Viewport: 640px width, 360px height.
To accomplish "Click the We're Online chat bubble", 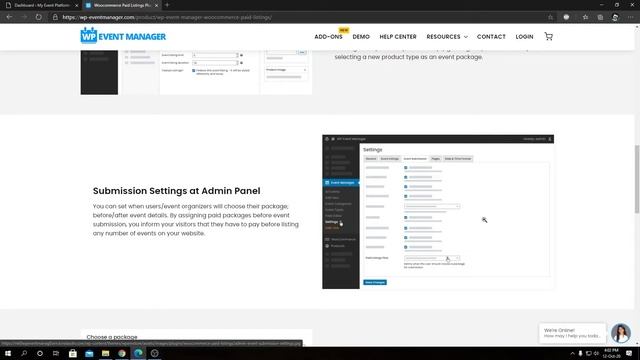I will click(x=572, y=333).
